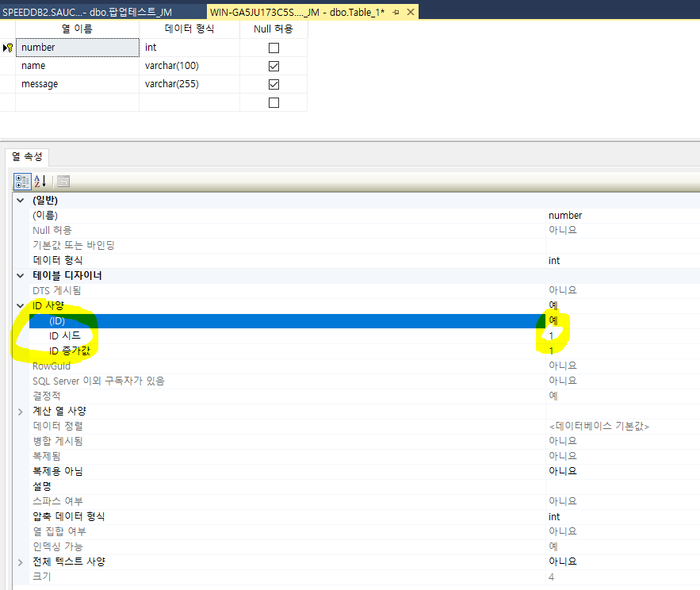Screen dimensions: 700x590
Task: Expand the 전체 텍스트 사양 section
Action: coord(20,561)
